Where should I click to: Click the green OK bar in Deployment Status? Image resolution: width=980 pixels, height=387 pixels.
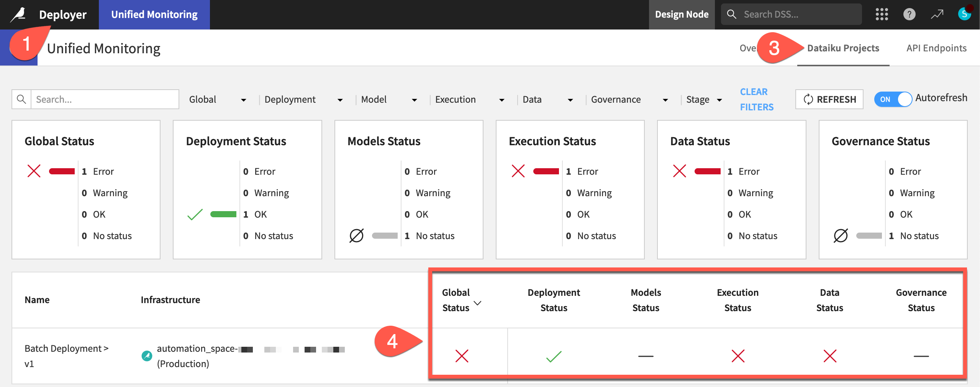223,214
